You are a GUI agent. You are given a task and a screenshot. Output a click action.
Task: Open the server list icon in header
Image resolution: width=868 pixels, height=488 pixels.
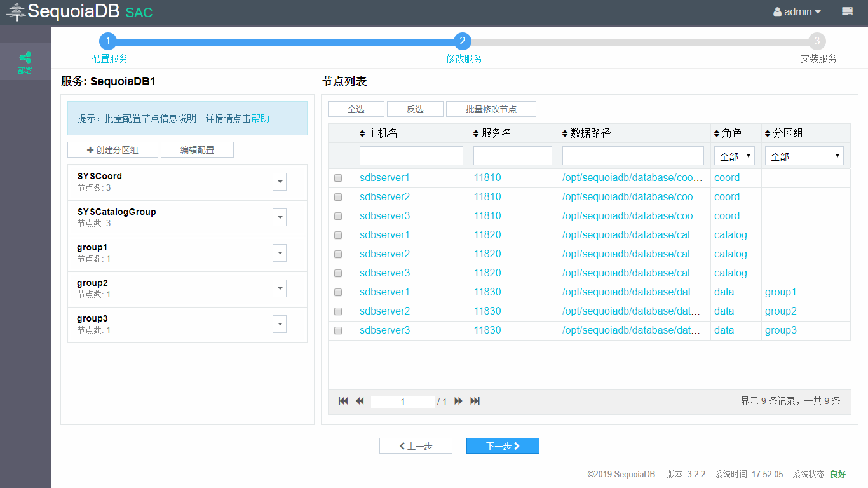tap(847, 11)
